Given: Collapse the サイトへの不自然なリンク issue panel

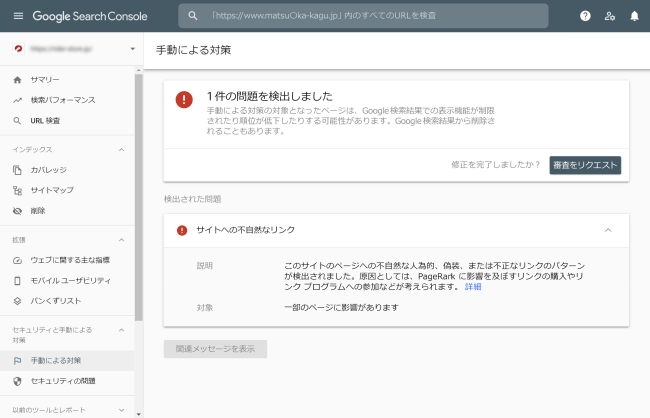Looking at the screenshot, I should click(608, 230).
